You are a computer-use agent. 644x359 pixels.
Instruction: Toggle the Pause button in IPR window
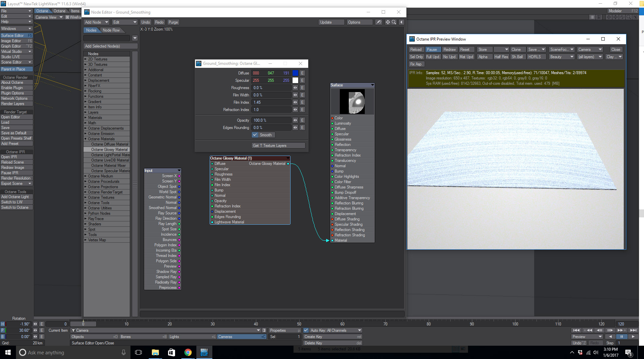(433, 50)
